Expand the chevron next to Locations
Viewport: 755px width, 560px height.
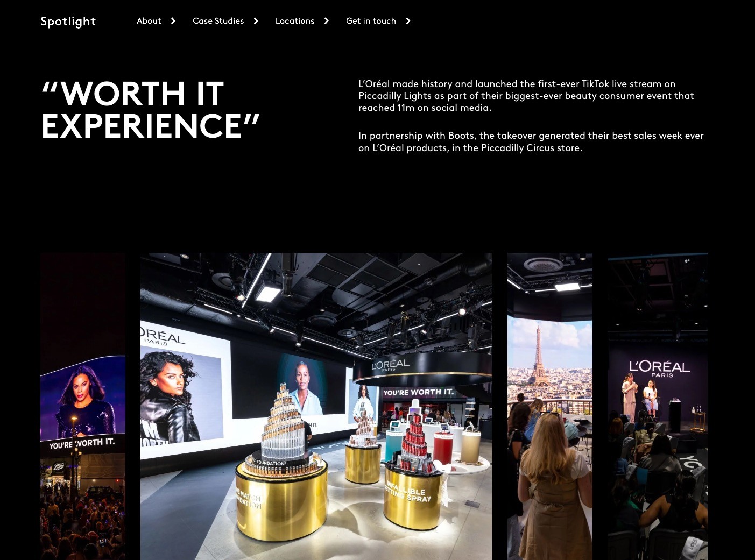point(327,21)
